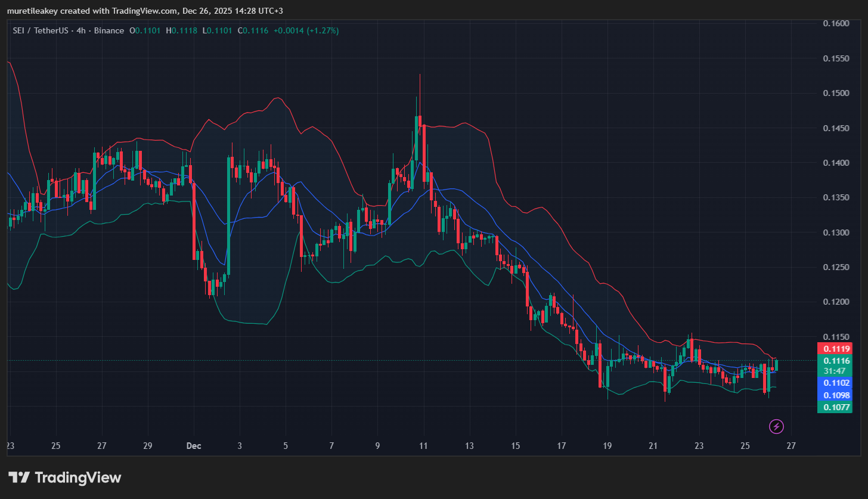Click the TradingView logo at bottom left
868x499 pixels.
click(x=64, y=478)
